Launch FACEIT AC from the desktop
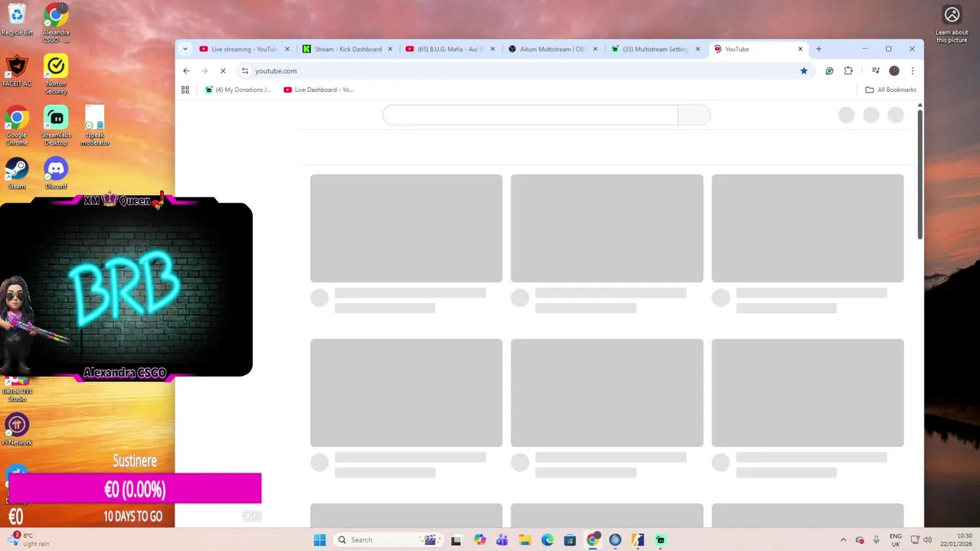This screenshot has width=980, height=551. point(17,71)
